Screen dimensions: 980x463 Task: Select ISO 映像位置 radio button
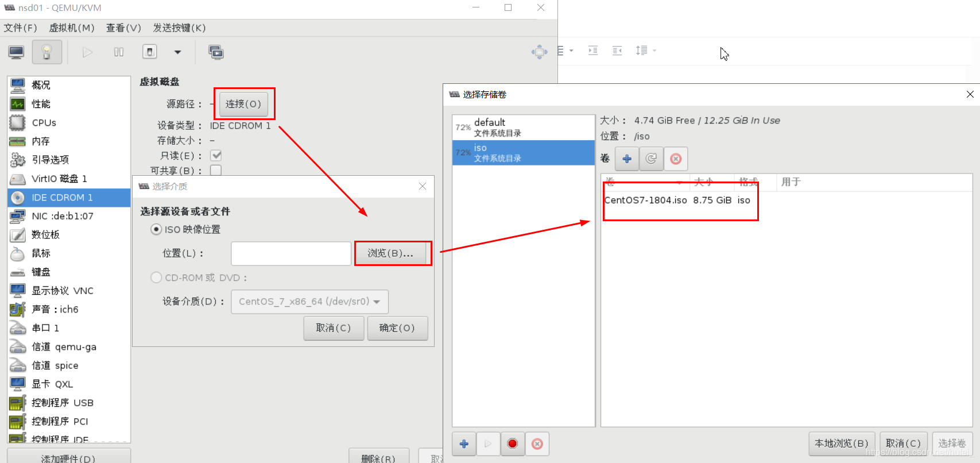pos(156,229)
